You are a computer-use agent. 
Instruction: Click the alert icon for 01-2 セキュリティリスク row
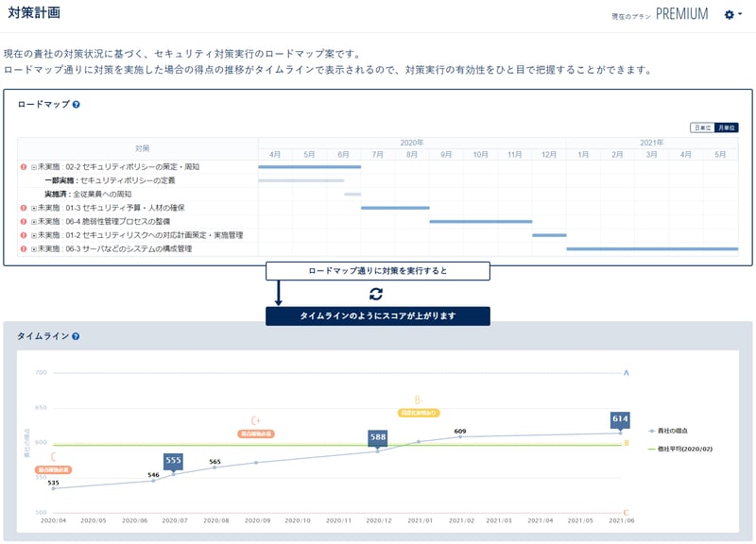click(x=23, y=235)
